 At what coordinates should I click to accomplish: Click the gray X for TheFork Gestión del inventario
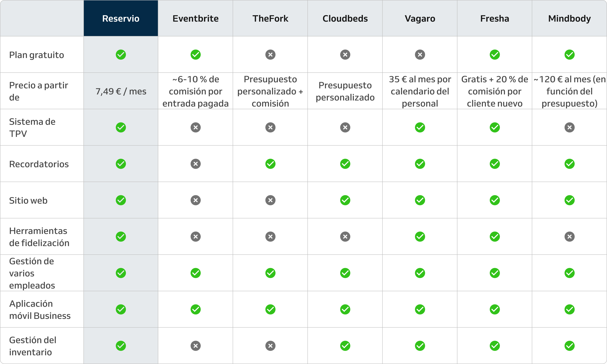[x=270, y=346]
